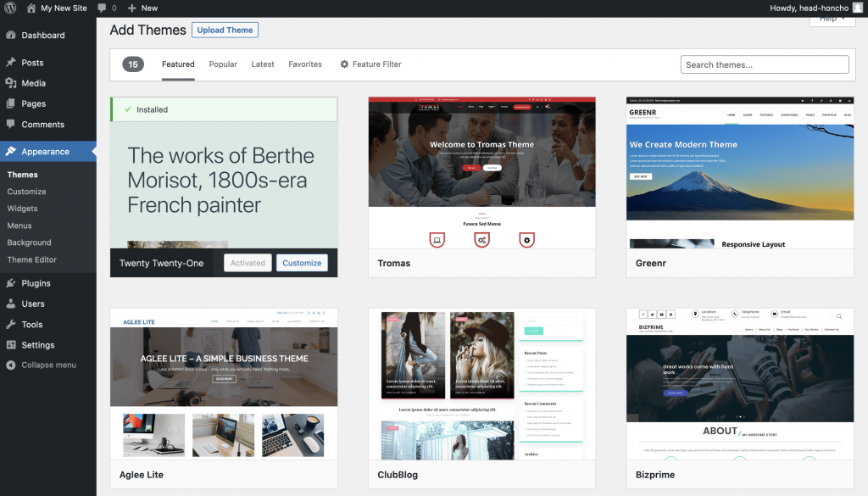The width and height of the screenshot is (868, 496).
Task: Click the Settings sliders icon
Action: pyautogui.click(x=11, y=345)
